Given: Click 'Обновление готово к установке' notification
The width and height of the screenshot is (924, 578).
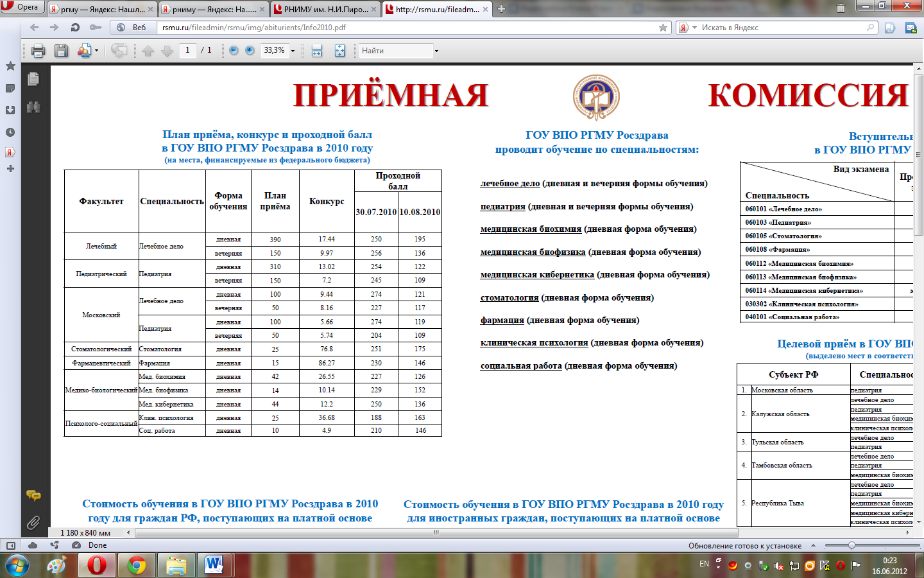Looking at the screenshot, I should point(745,546).
